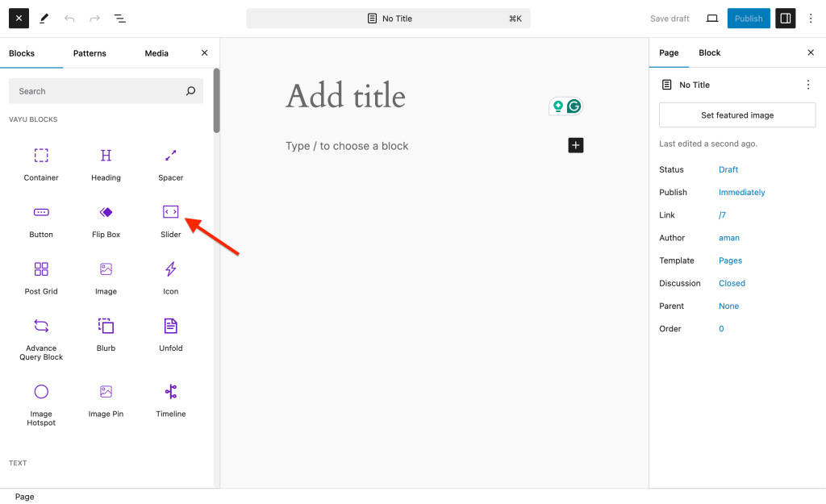The image size is (826, 504).
Task: Open the three-dot options menu in toolbar
Action: click(811, 19)
